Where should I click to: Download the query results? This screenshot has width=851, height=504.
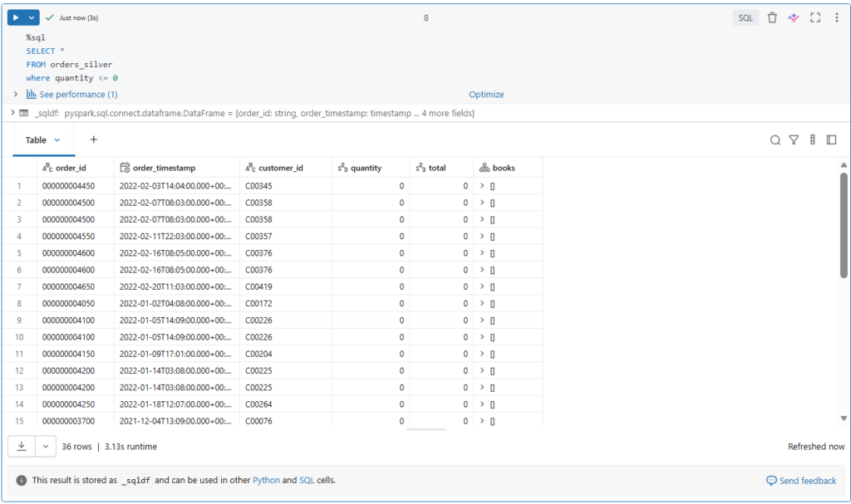(21, 447)
